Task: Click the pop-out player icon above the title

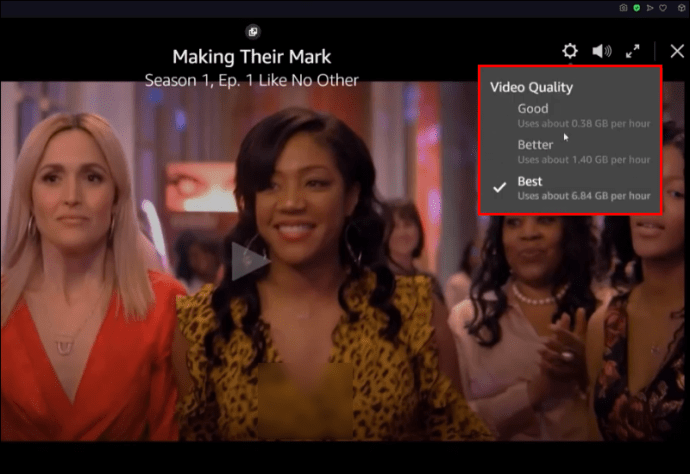Action: pos(253,32)
